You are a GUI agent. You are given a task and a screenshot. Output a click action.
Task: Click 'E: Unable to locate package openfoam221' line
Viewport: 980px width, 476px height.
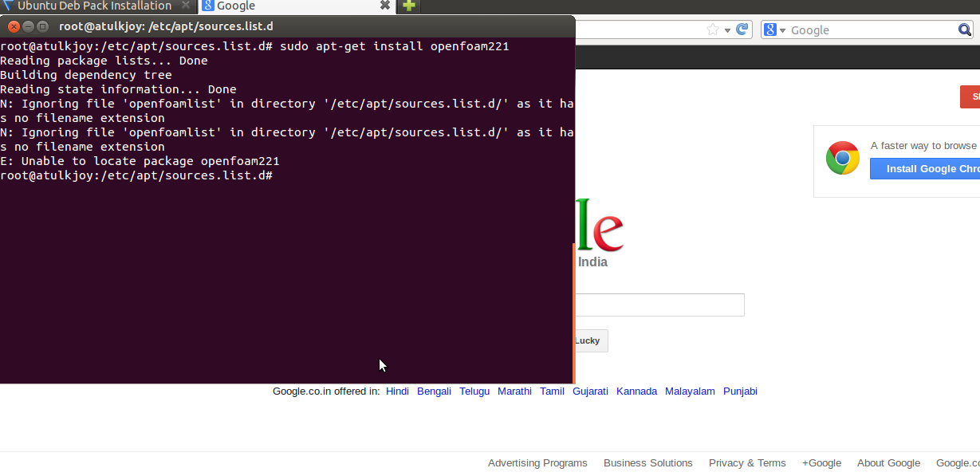click(140, 161)
